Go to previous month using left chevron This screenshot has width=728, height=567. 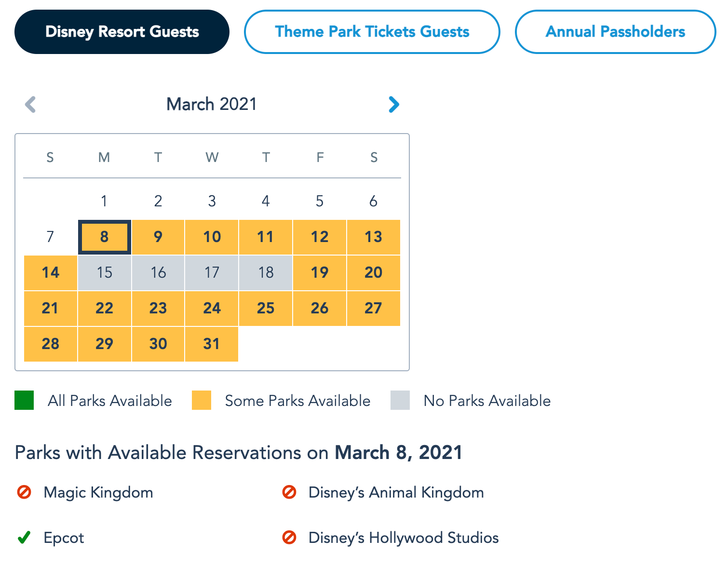click(x=30, y=104)
